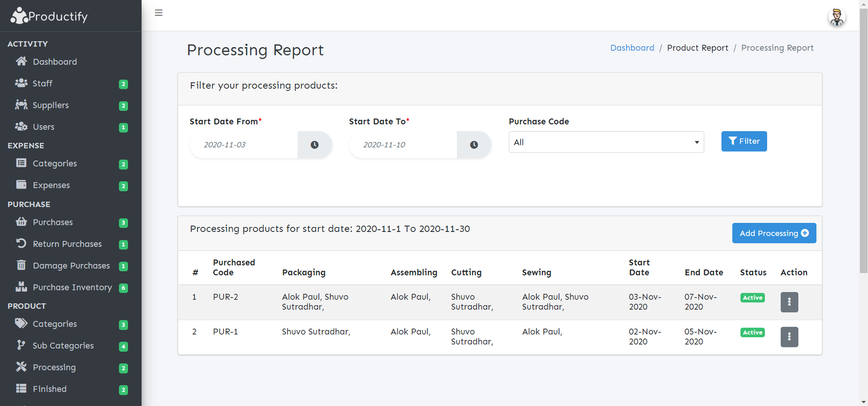Follow the Dashboard breadcrumb link

click(x=632, y=48)
